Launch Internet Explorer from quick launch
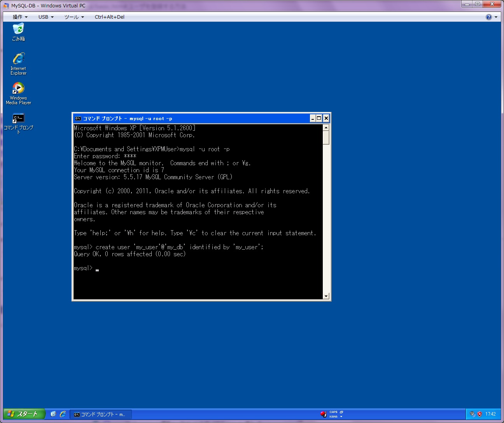 (63, 414)
